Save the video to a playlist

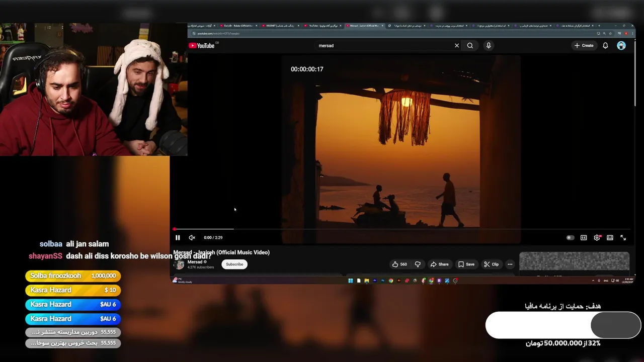pyautogui.click(x=466, y=264)
